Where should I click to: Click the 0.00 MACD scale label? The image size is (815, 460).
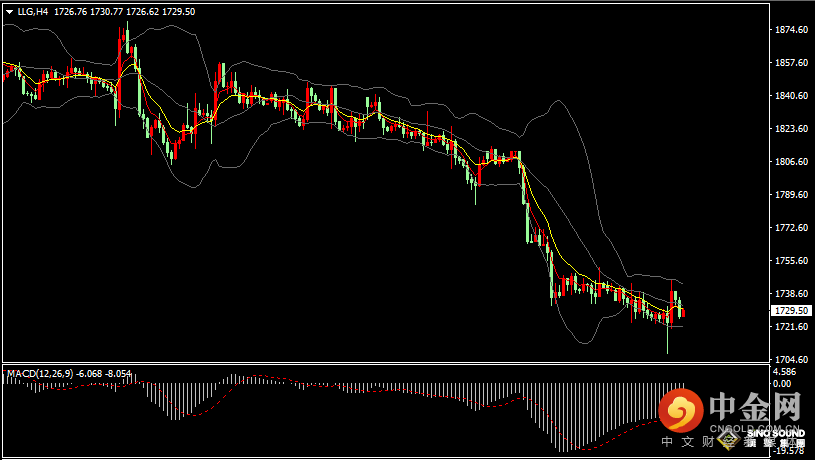(783, 384)
